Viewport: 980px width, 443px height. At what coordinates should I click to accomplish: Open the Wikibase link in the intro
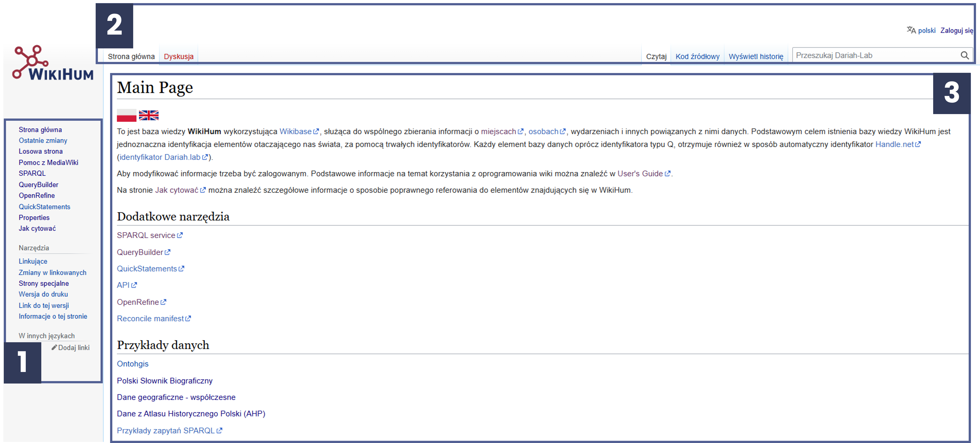pyautogui.click(x=296, y=132)
